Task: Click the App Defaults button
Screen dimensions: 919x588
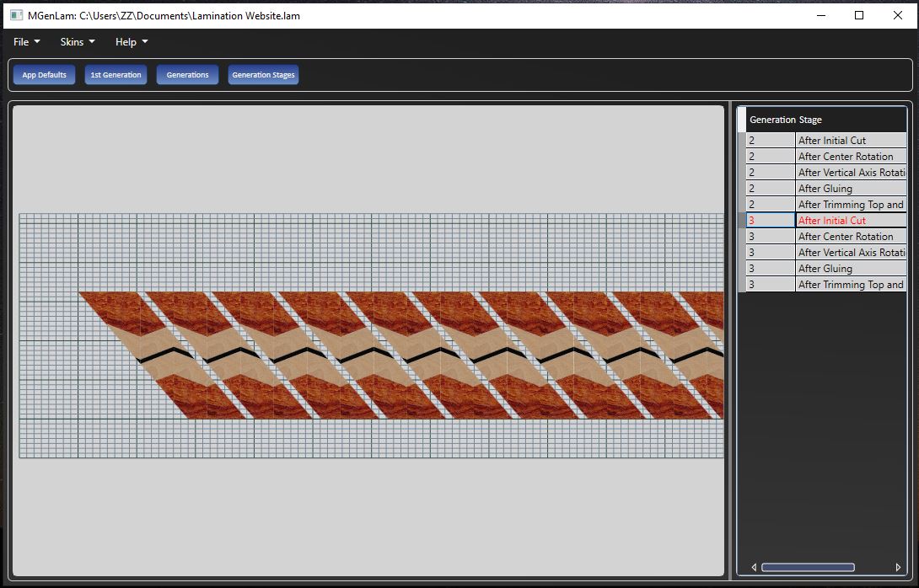Action: [44, 75]
